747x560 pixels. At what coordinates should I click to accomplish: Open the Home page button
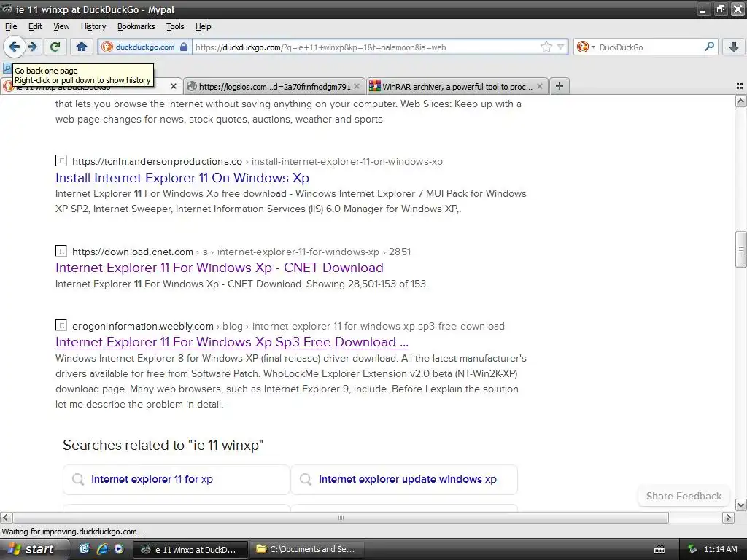[x=82, y=47]
